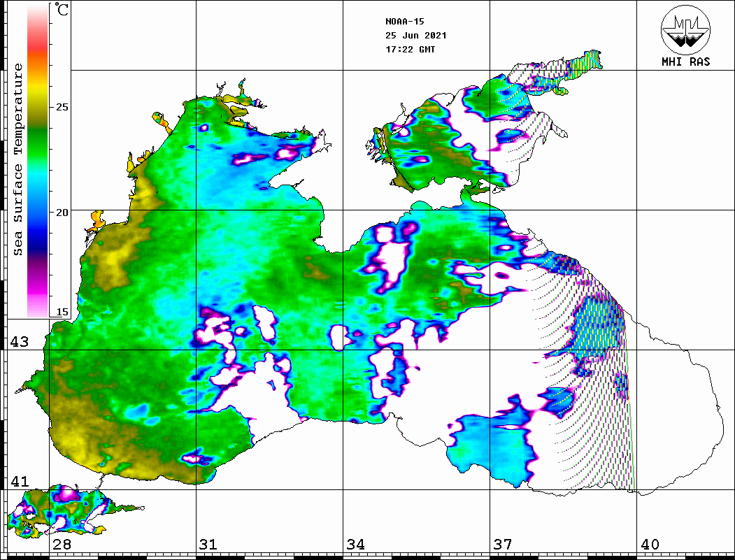
Task: Select the 'NOAA-15' satellite label
Action: tap(405, 22)
